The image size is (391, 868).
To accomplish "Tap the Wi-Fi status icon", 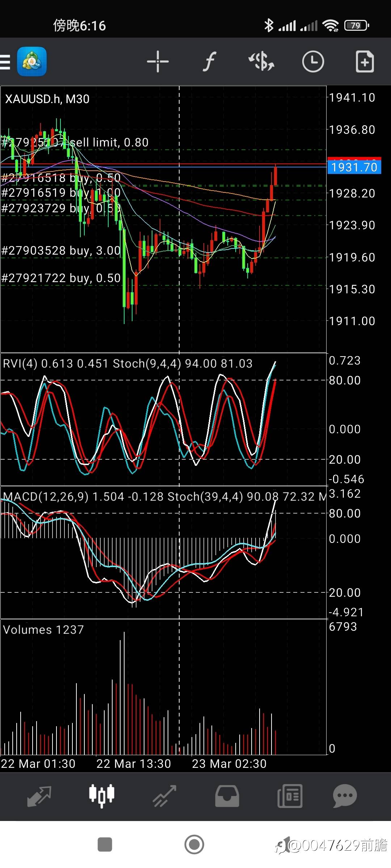I will 331,25.
